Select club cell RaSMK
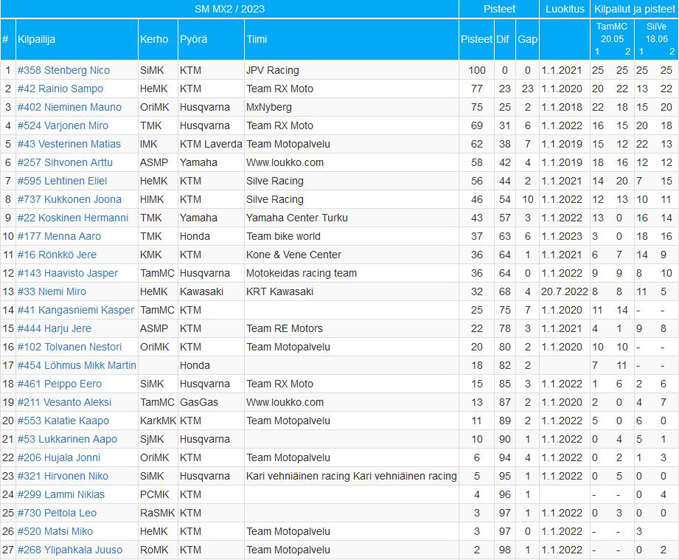This screenshot has height=560, width=679. (158, 513)
